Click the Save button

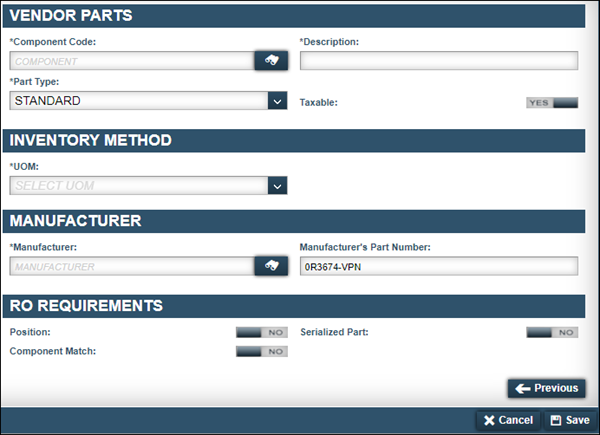coord(569,421)
